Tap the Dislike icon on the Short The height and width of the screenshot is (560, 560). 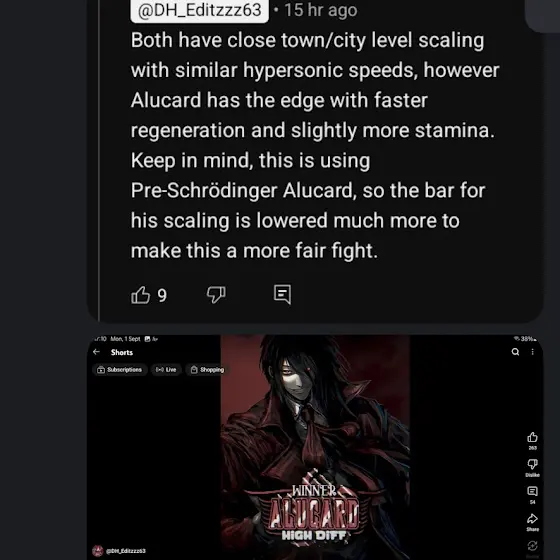(532, 465)
